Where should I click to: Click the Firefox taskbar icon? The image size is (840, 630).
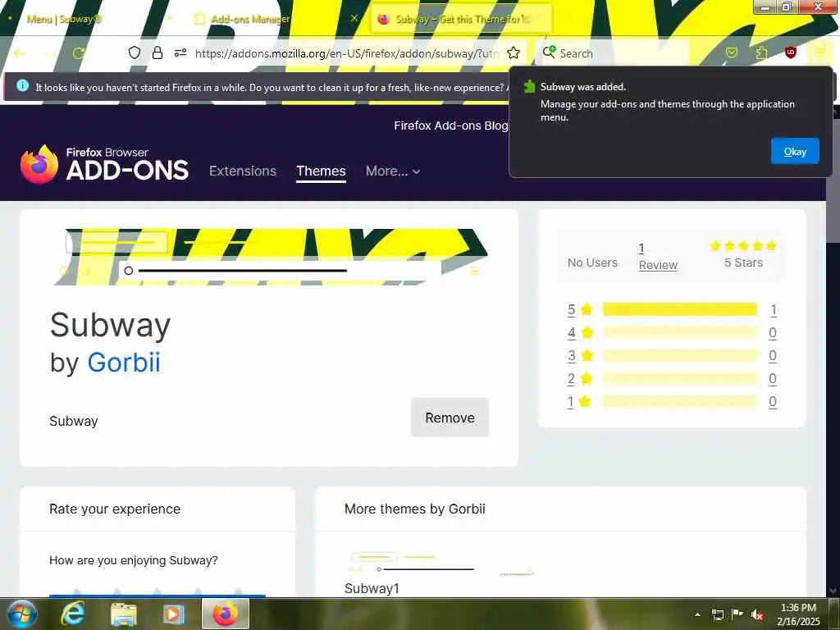(226, 614)
